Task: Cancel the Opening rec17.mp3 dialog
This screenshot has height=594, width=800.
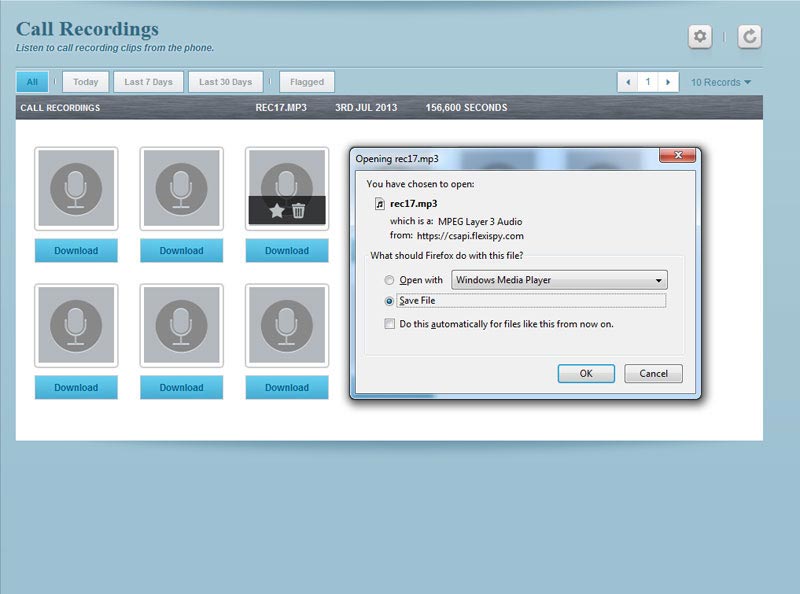Action: [x=653, y=373]
